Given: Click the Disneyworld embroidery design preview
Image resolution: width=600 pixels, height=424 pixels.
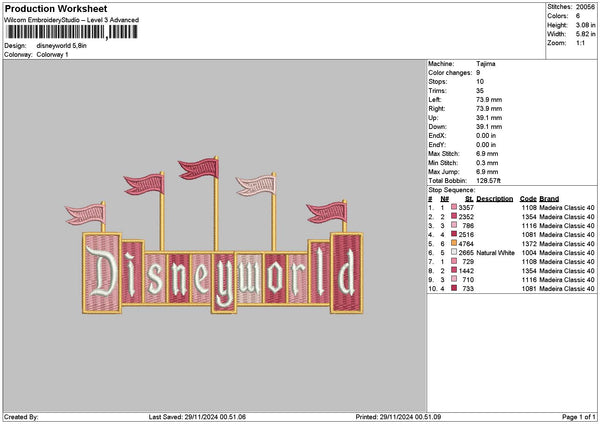Looking at the screenshot, I should (x=214, y=235).
